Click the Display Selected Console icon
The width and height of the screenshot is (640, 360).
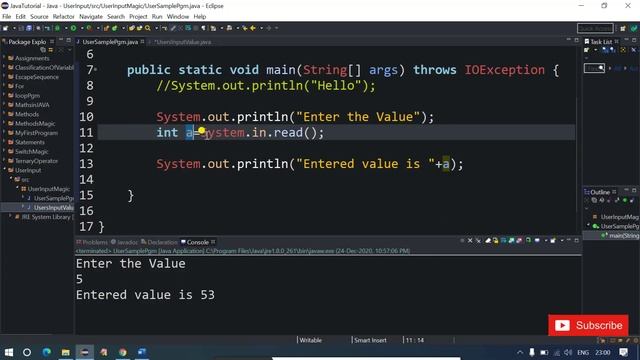(x=537, y=241)
